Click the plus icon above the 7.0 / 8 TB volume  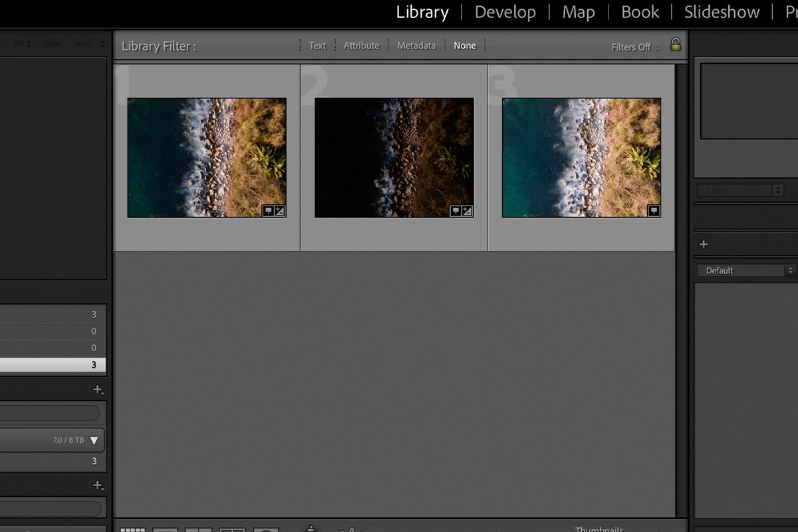click(98, 390)
